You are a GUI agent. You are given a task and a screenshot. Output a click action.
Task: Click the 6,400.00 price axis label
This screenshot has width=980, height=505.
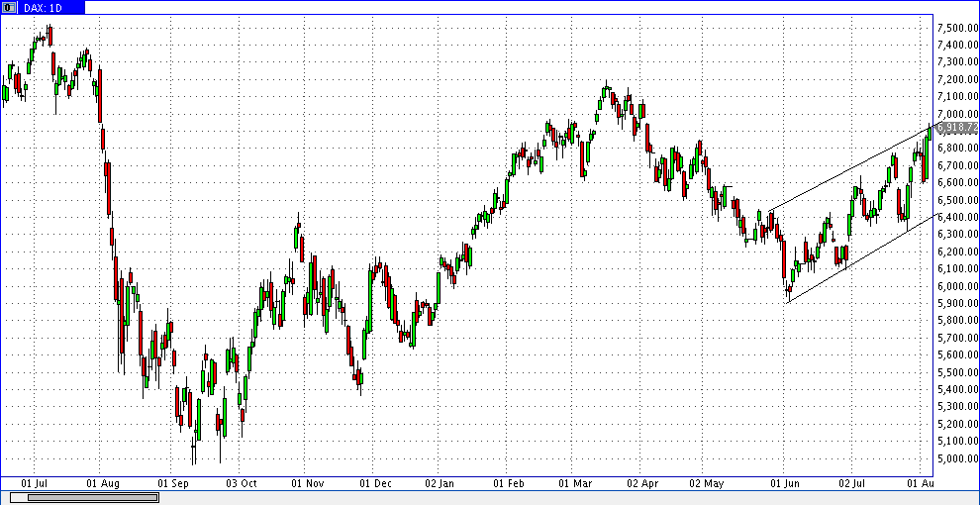coord(957,218)
